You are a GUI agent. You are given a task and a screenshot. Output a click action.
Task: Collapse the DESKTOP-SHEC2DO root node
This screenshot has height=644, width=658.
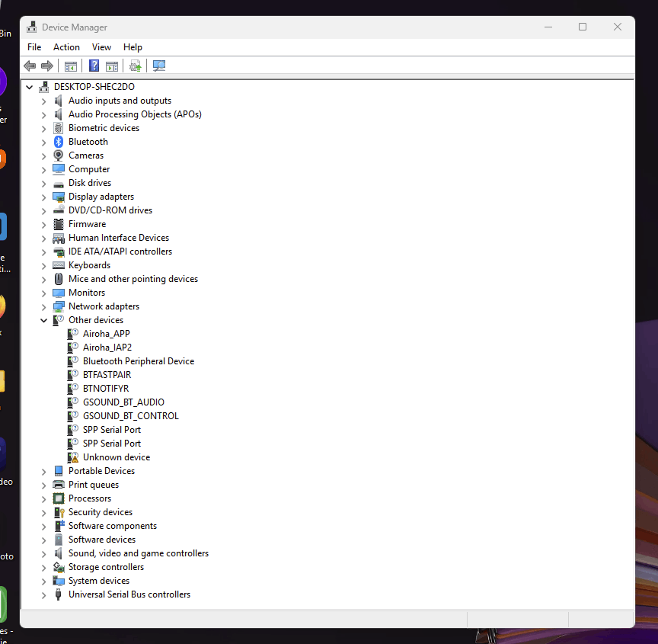(x=29, y=87)
